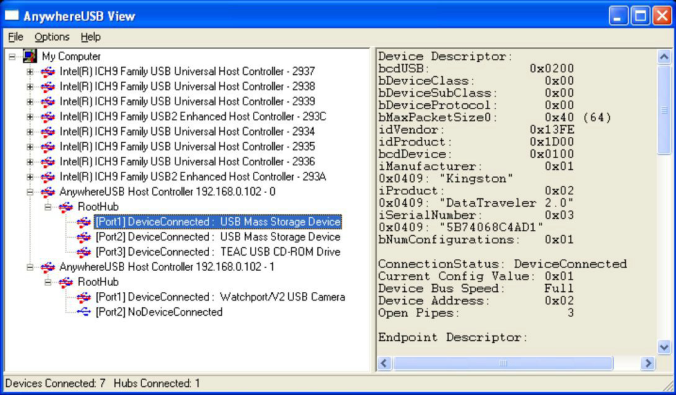
Task: Click the horizontal scrollbar thumb
Action: point(503,364)
